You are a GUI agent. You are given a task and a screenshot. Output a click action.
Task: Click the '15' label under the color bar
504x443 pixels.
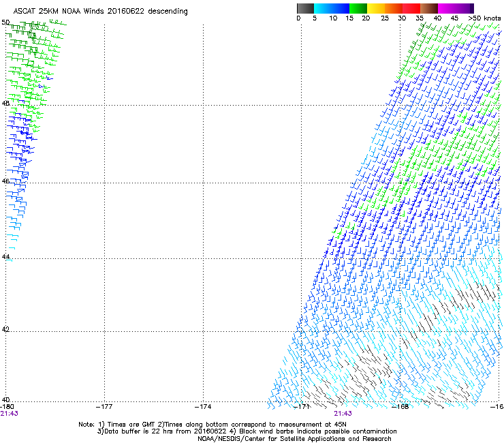349,18
